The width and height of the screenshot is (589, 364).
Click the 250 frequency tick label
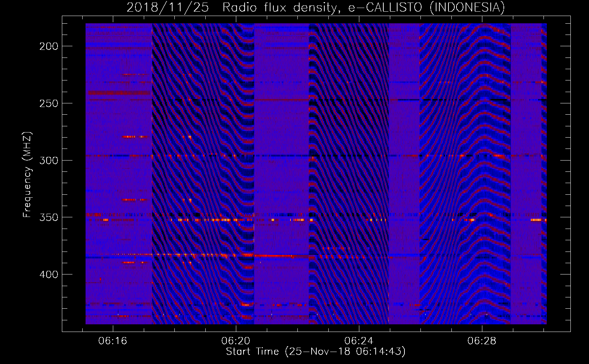49,103
